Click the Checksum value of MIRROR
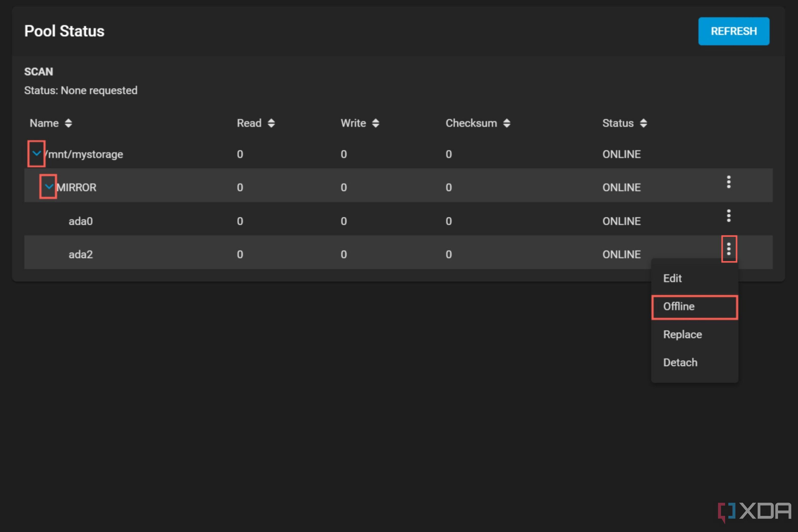 449,188
